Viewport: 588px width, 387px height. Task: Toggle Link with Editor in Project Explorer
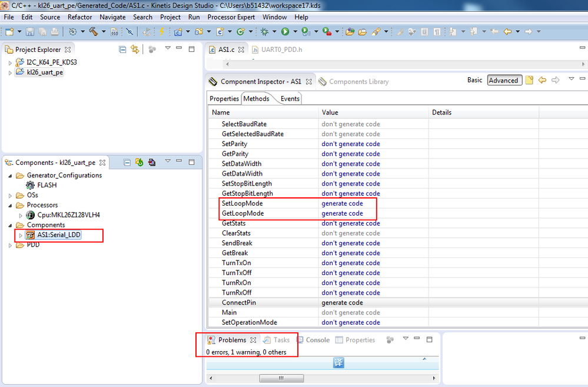(135, 49)
